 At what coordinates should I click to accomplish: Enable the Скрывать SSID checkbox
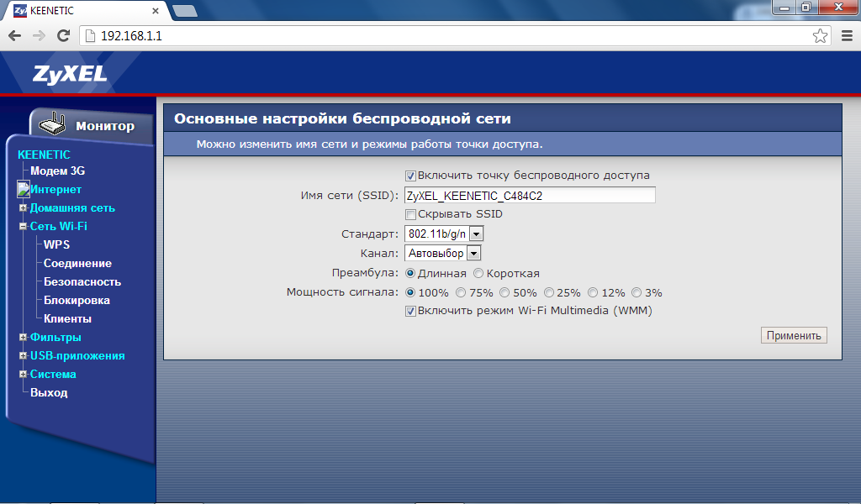[x=410, y=214]
